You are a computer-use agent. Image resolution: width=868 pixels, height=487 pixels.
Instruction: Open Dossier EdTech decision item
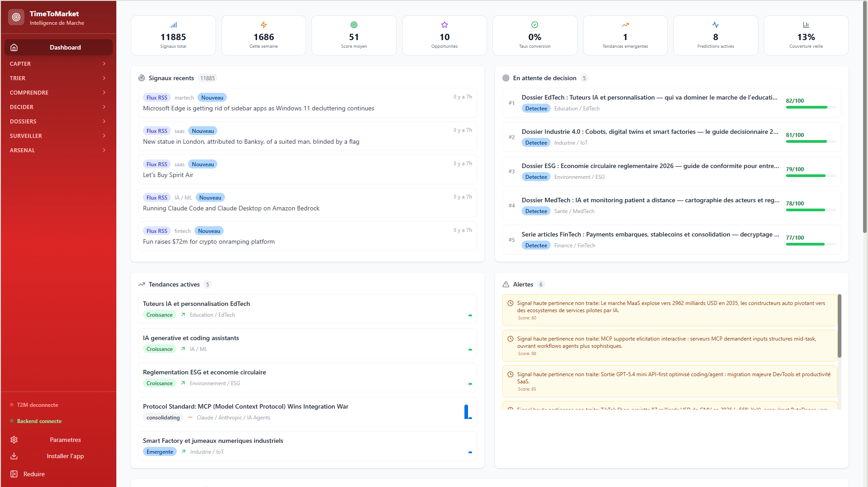[x=672, y=103]
